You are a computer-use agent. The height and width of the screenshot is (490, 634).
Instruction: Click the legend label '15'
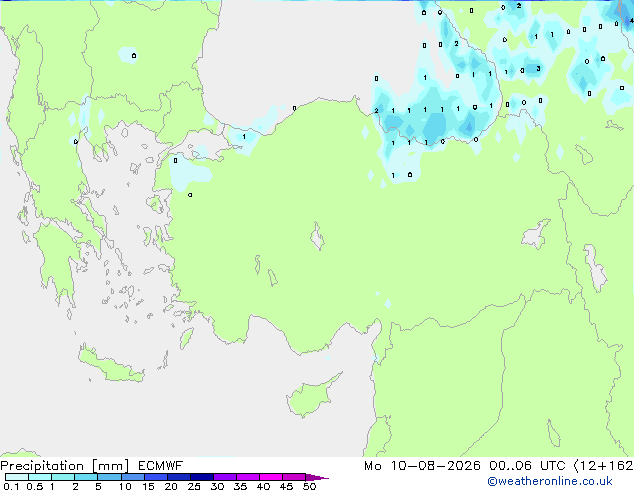(148, 486)
